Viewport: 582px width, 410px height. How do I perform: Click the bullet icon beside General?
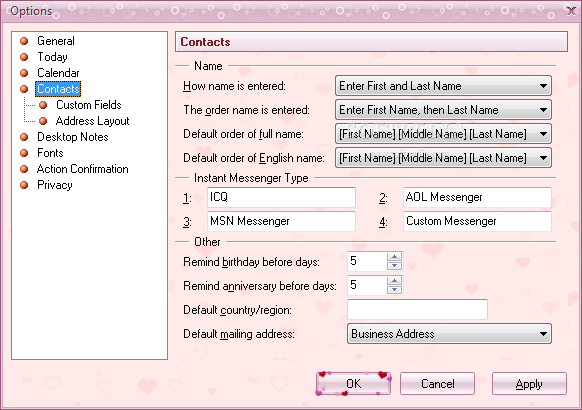(x=24, y=41)
